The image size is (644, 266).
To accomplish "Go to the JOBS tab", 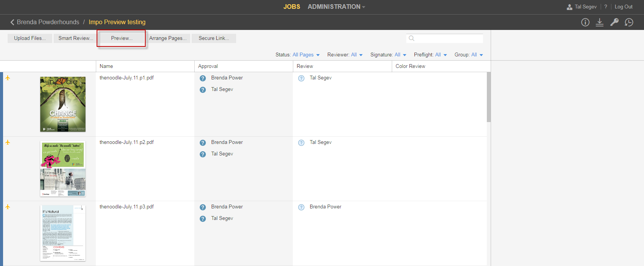I will (x=291, y=7).
